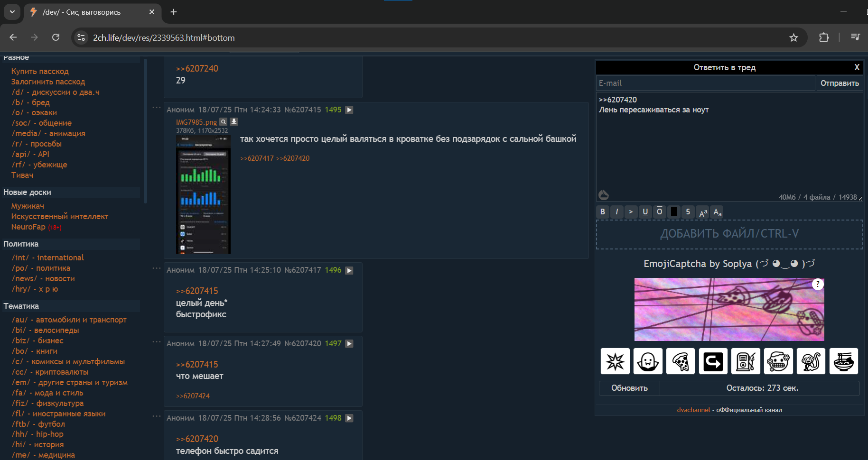Select the noodle bowl captcha emoji

(x=844, y=361)
